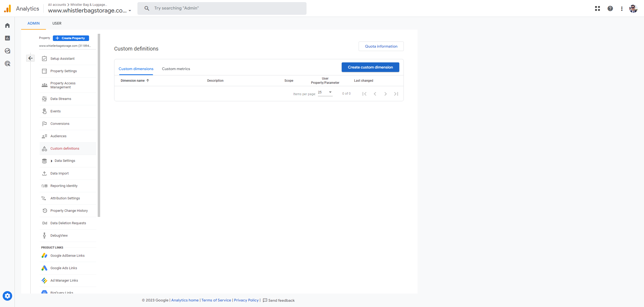Image resolution: width=644 pixels, height=307 pixels.
Task: Open the Advertising icon in left rail
Action: point(7,63)
